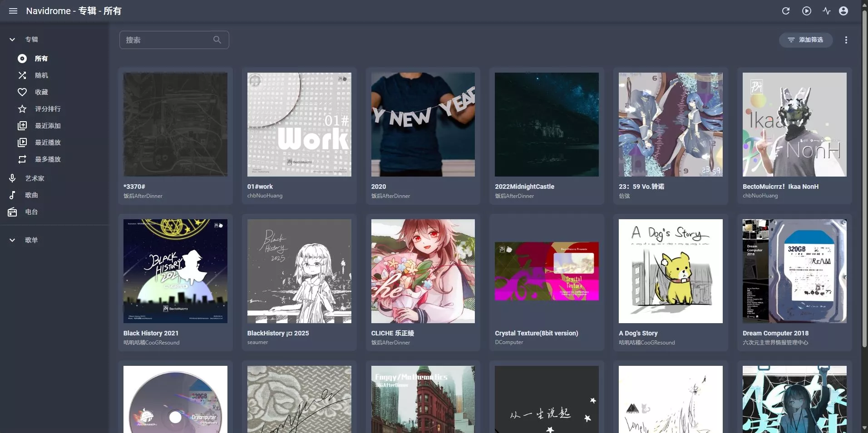This screenshot has height=433, width=868.
Task: Refresh the library with the reload icon
Action: [786, 11]
